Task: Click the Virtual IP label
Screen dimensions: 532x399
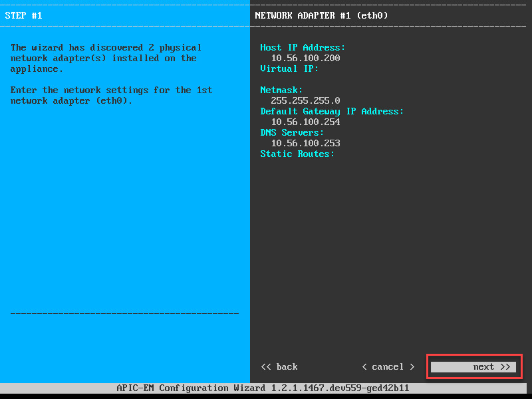Action: click(x=289, y=68)
